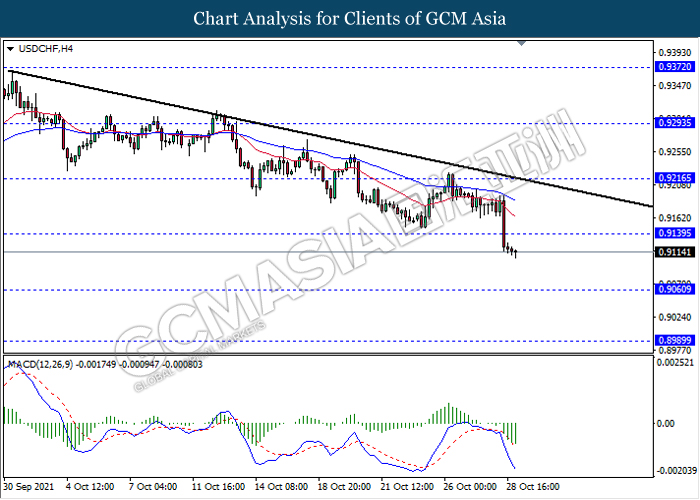Select the 18 Oct 20:00 time label
Viewport: 700px width, 500px height.
click(x=344, y=487)
